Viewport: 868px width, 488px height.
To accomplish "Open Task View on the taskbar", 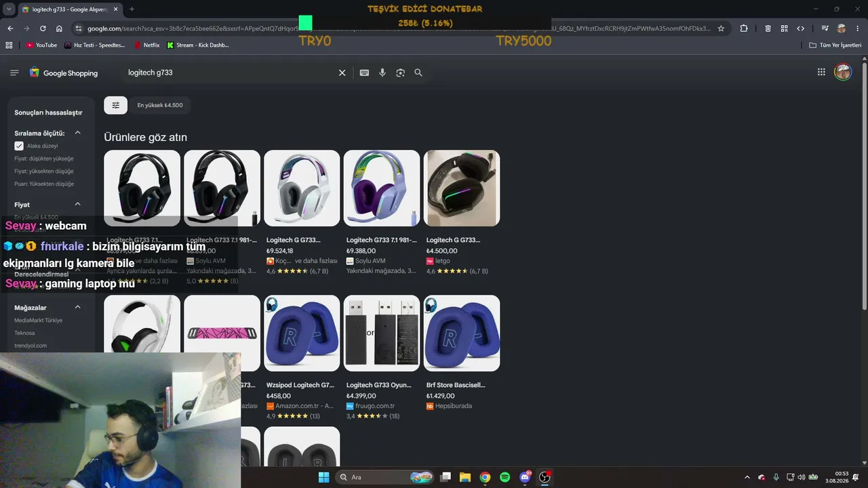I will tap(446, 477).
